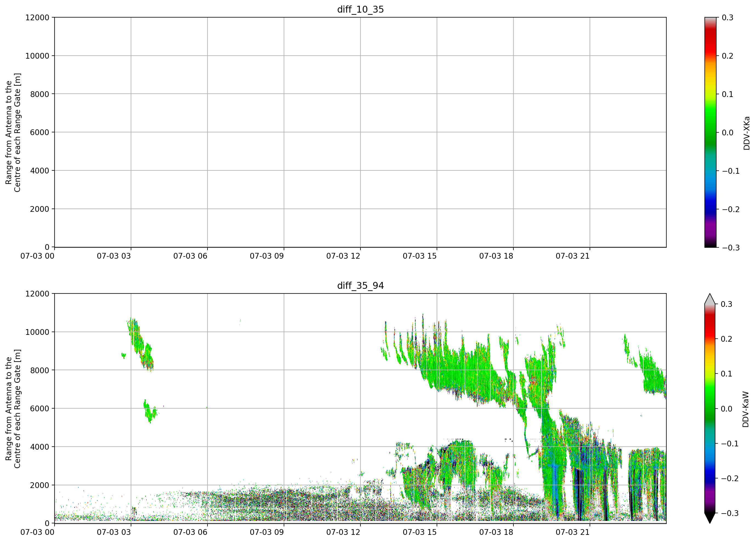Click the lower black extend arrow on DDV-KaW colorbar
756x542 pixels.
coord(710,518)
